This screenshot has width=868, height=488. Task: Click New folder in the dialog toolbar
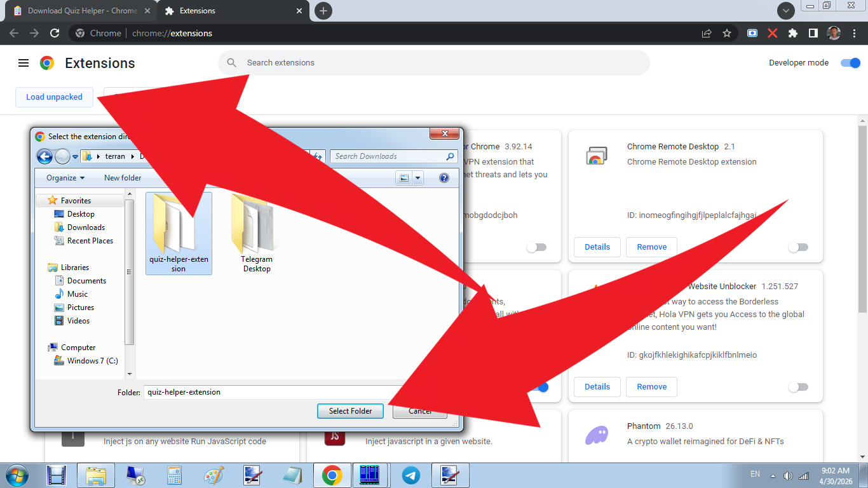click(x=123, y=178)
